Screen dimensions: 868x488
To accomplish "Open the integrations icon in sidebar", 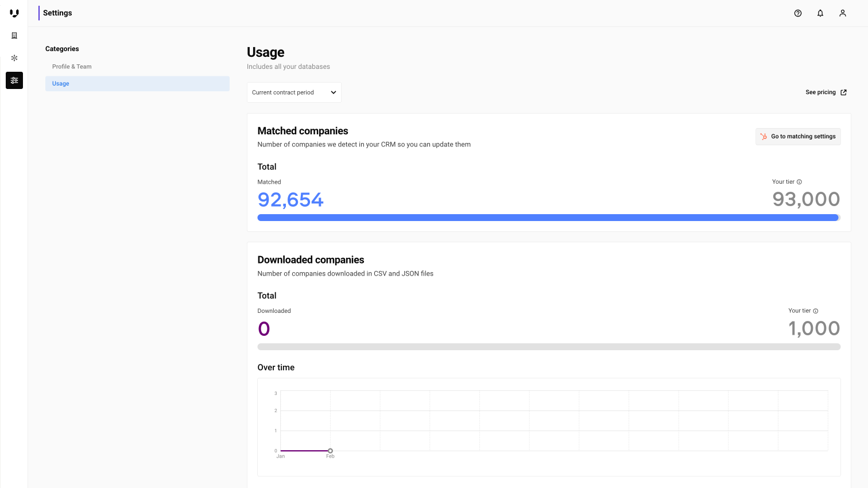I will [14, 58].
